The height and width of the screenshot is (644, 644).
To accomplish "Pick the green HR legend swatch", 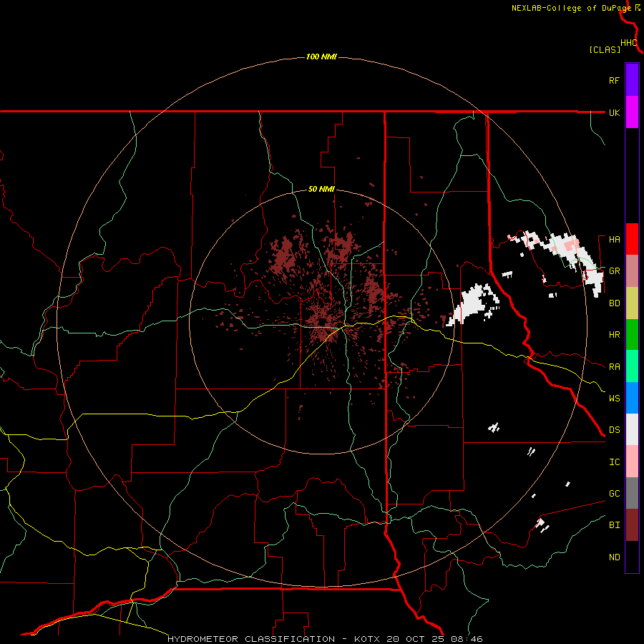I will click(x=632, y=335).
